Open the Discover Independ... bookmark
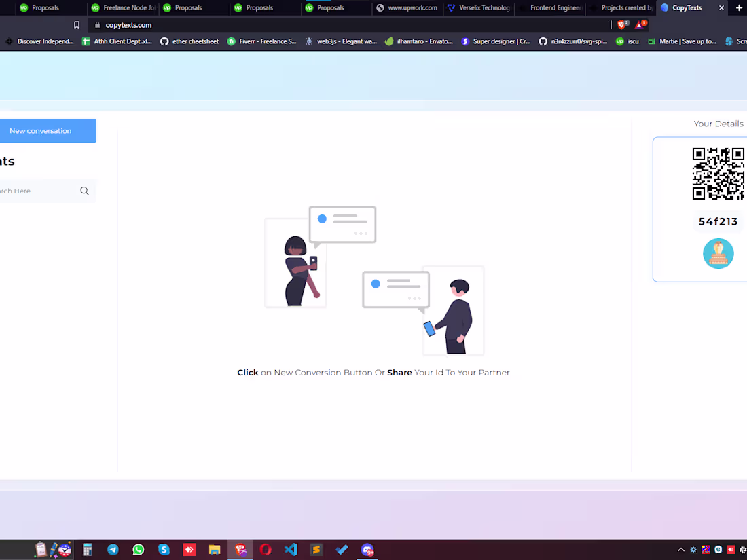This screenshot has height=560, width=747. pyautogui.click(x=40, y=41)
